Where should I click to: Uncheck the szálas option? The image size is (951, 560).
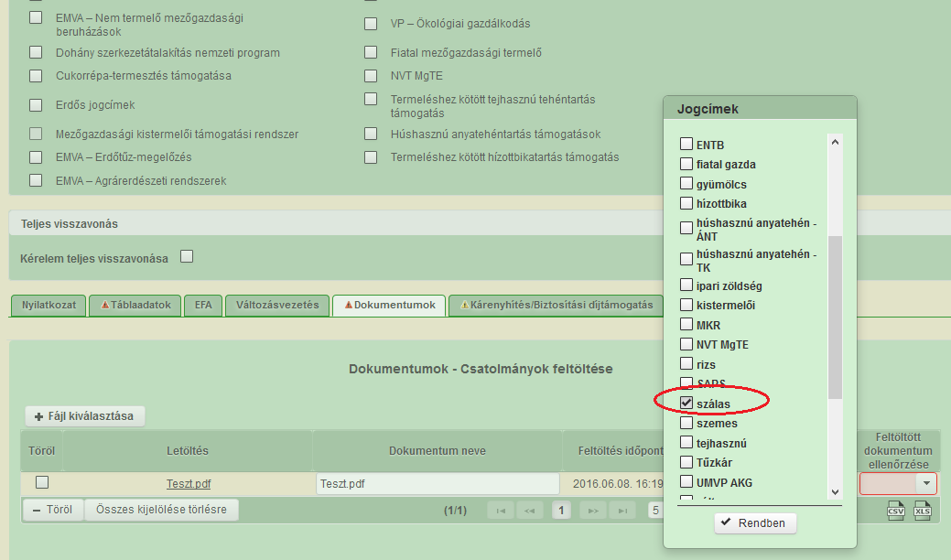point(686,403)
